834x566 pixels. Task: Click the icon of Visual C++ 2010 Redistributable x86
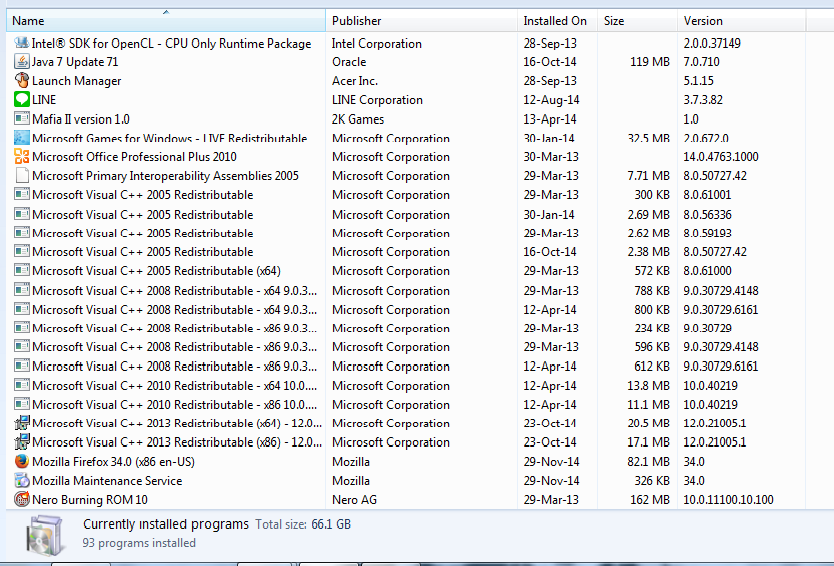click(21, 404)
